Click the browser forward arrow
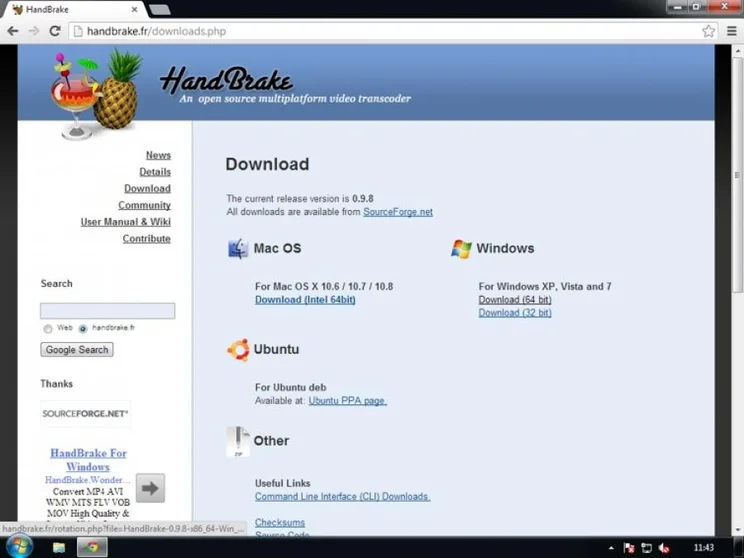The image size is (744, 558). (34, 31)
